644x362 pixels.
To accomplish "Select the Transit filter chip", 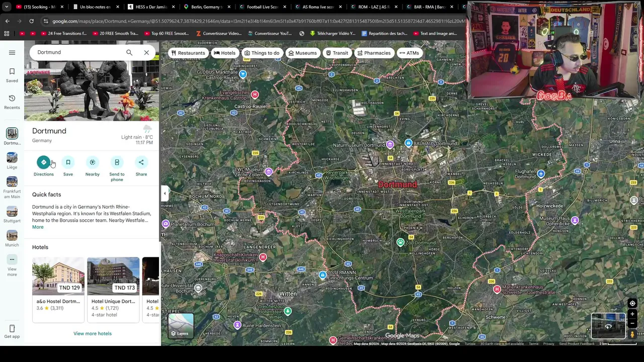I will [x=337, y=53].
